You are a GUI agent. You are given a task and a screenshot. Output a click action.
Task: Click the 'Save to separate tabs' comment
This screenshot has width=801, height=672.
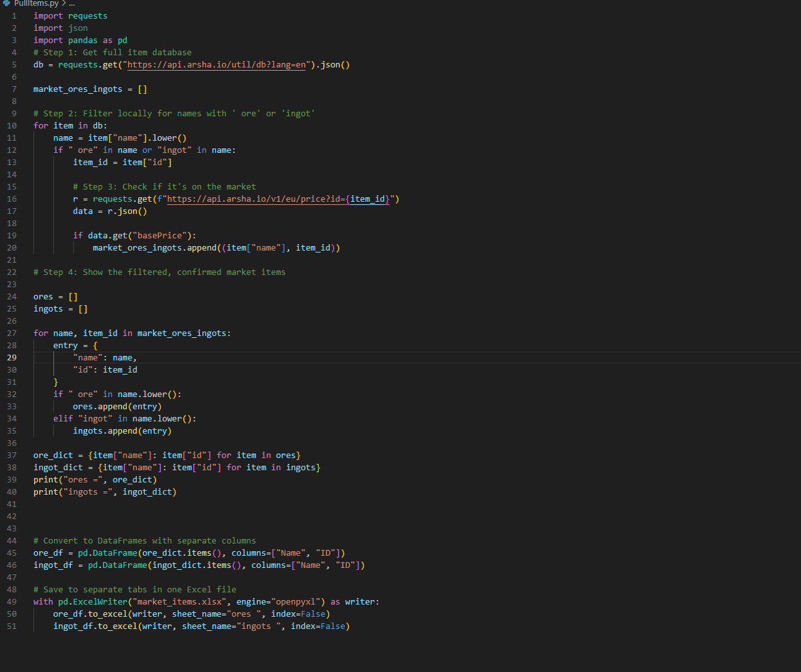135,590
